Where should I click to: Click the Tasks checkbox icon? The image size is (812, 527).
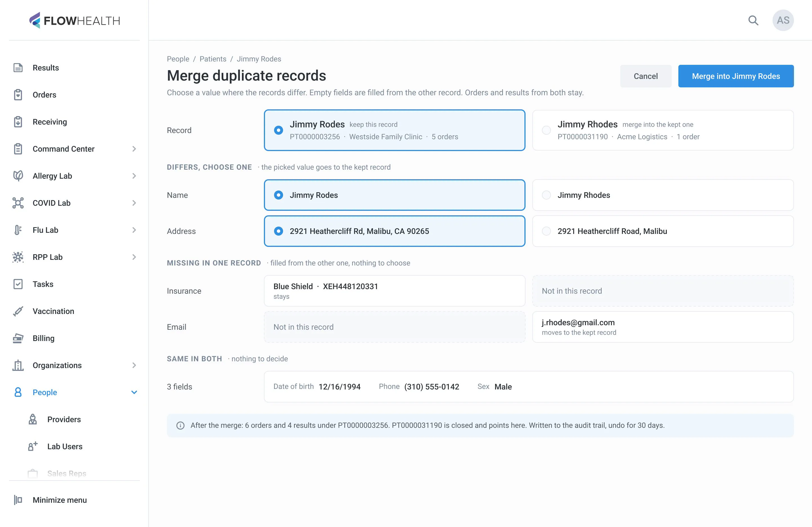tap(18, 284)
